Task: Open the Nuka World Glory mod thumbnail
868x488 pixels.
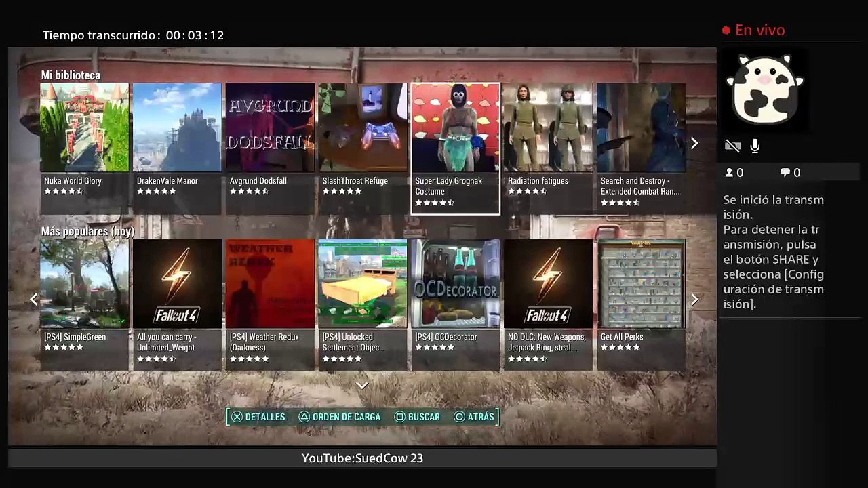Action: [85, 127]
